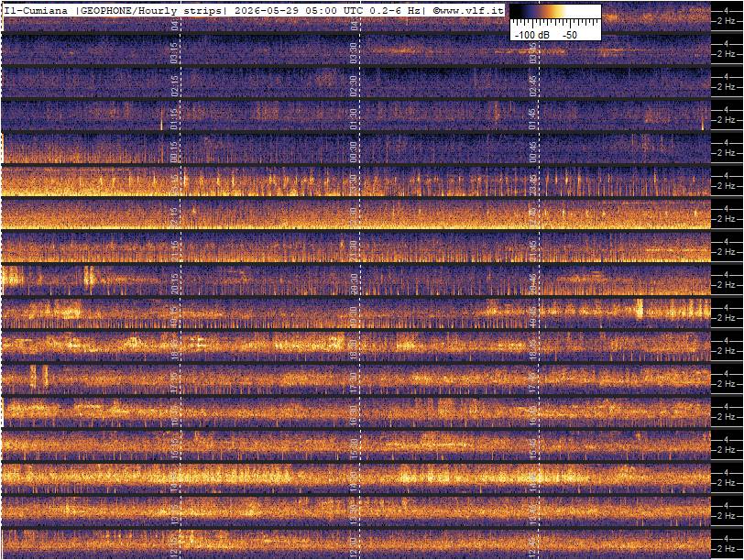Viewport: 744px width, 560px height.
Task: Select the 17:30 time marker
Action: coord(354,382)
